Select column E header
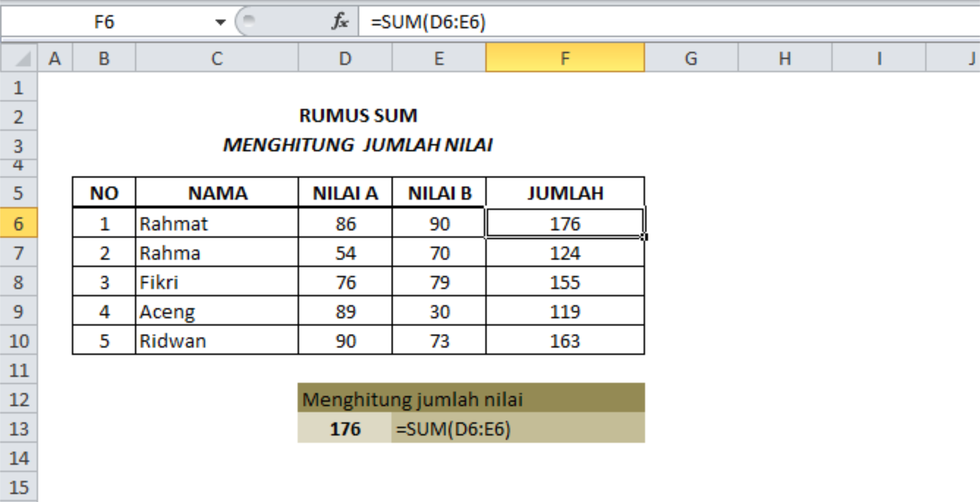 tap(439, 58)
